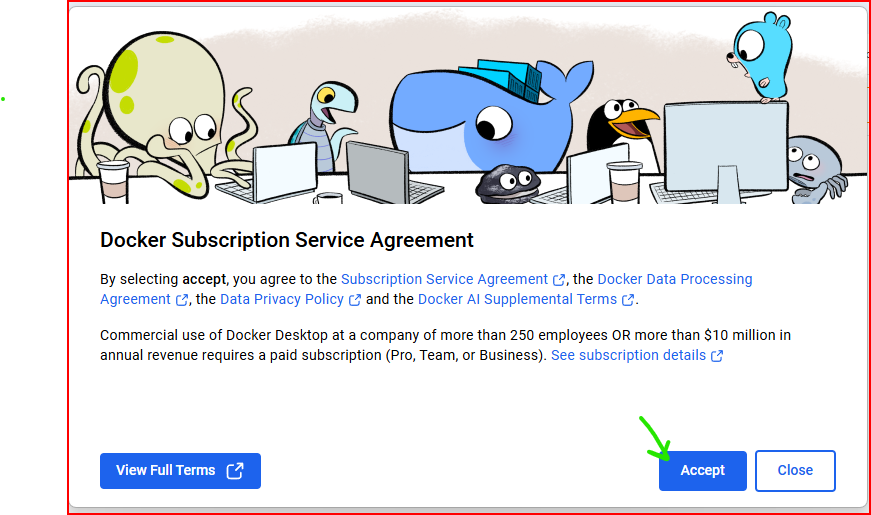Open the Docker AI Supplemental Terms link
871x515 pixels.
pyautogui.click(x=517, y=299)
